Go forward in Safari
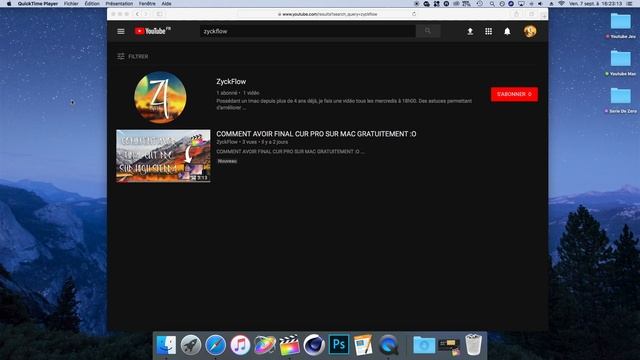The height and width of the screenshot is (360, 640). pos(145,14)
